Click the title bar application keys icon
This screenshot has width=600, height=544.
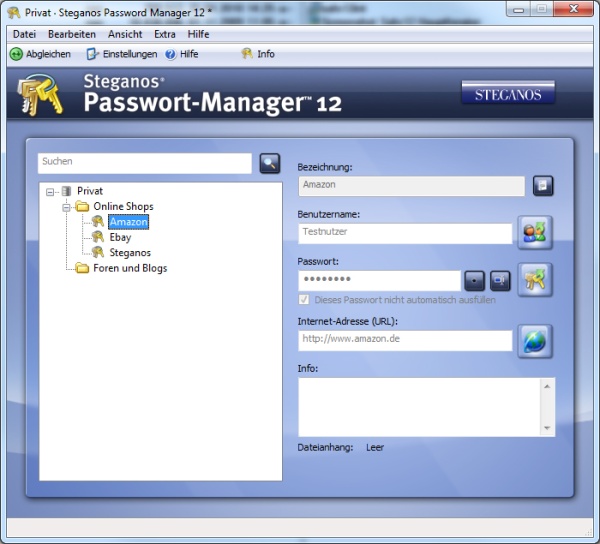coord(14,12)
